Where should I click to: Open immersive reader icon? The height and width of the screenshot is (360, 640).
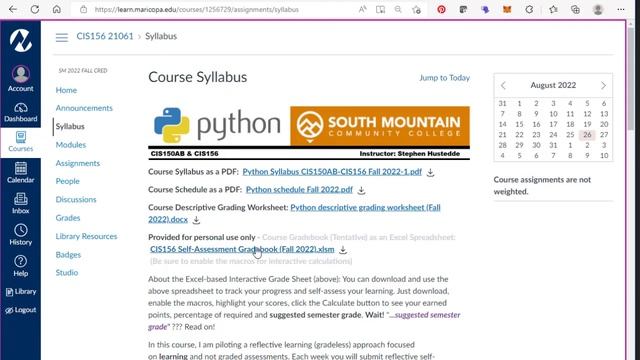(x=380, y=9)
